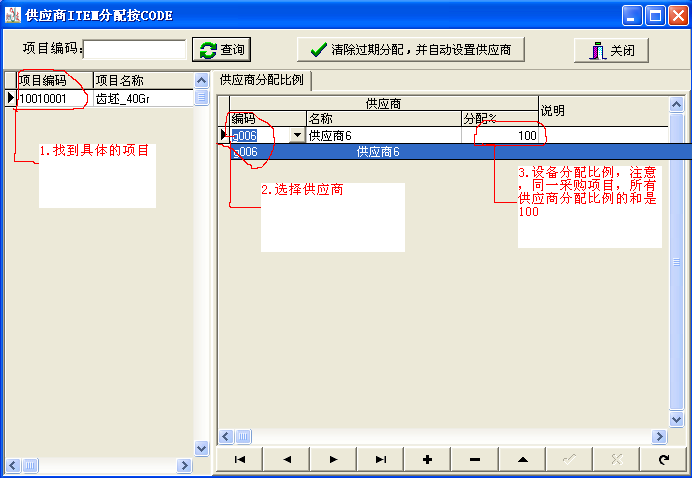
Task: Select project code cell 10010001
Action: [55, 98]
